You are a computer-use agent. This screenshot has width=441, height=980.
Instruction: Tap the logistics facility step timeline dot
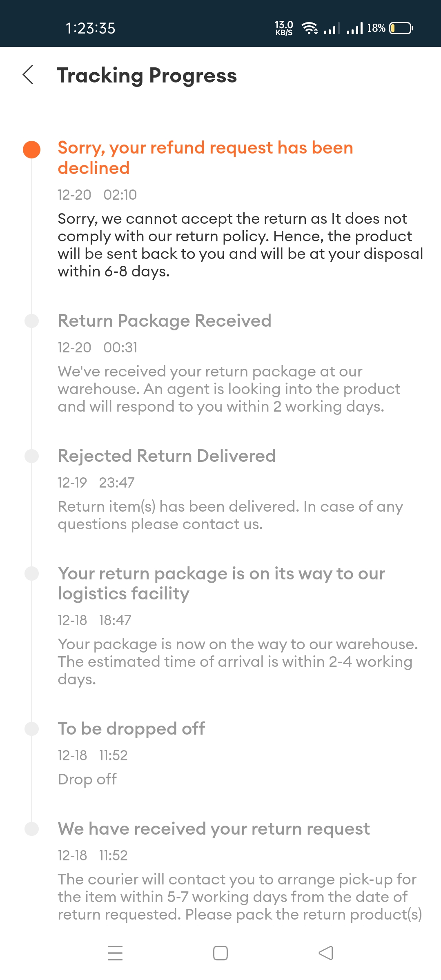[x=31, y=573]
